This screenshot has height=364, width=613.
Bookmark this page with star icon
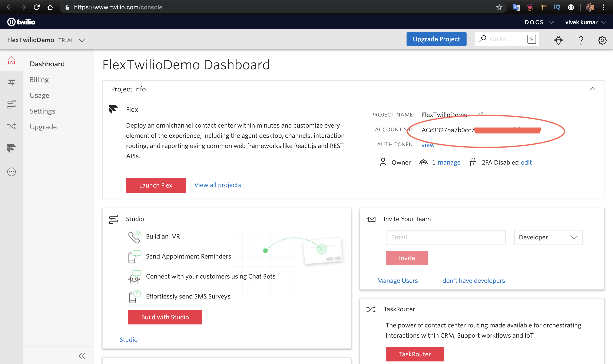click(499, 7)
